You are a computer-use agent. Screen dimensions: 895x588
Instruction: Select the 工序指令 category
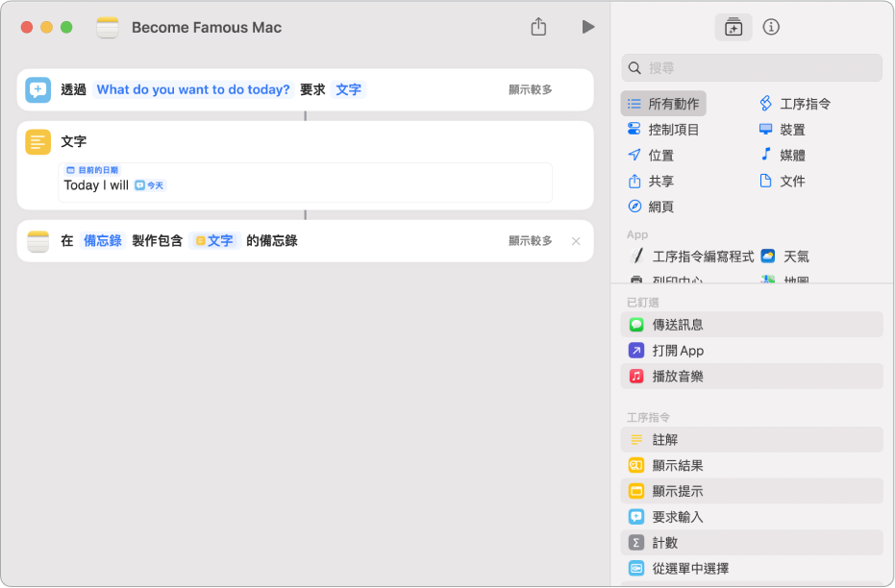tap(795, 104)
